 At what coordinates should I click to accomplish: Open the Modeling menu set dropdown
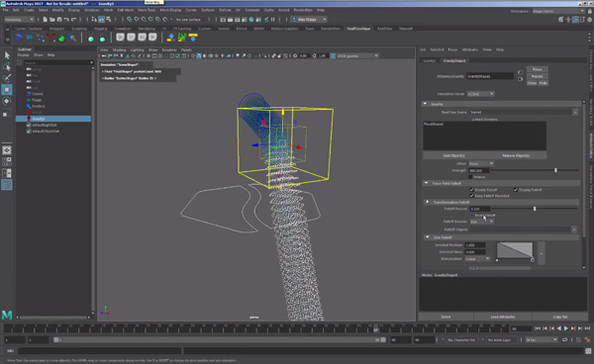pyautogui.click(x=19, y=20)
